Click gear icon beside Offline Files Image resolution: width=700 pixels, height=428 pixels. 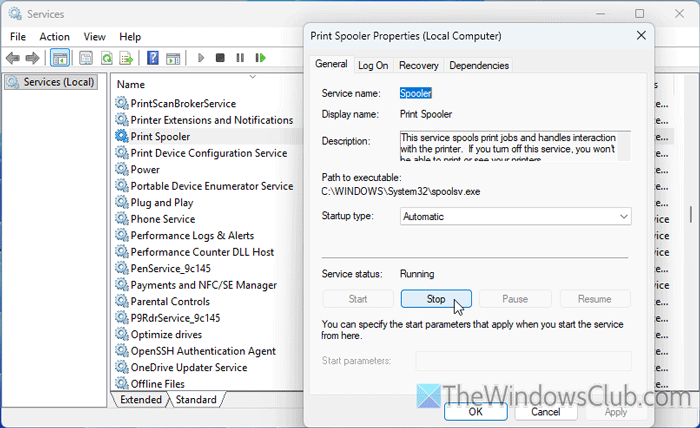[121, 383]
